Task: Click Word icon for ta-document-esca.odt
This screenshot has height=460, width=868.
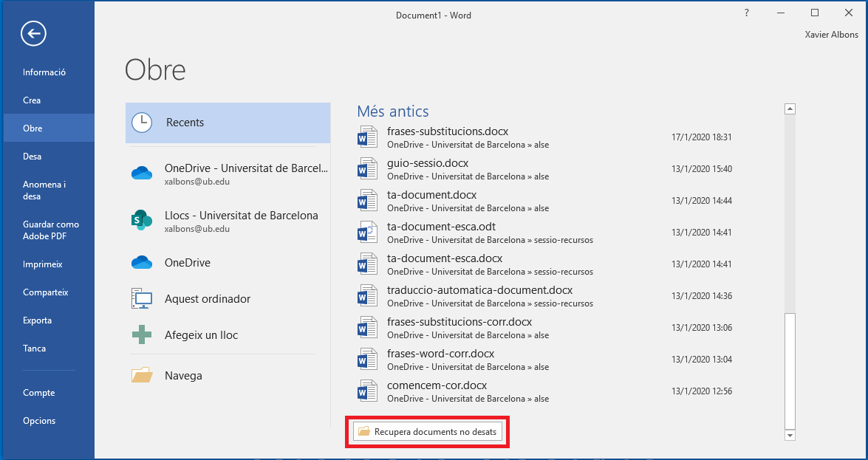Action: tap(367, 233)
